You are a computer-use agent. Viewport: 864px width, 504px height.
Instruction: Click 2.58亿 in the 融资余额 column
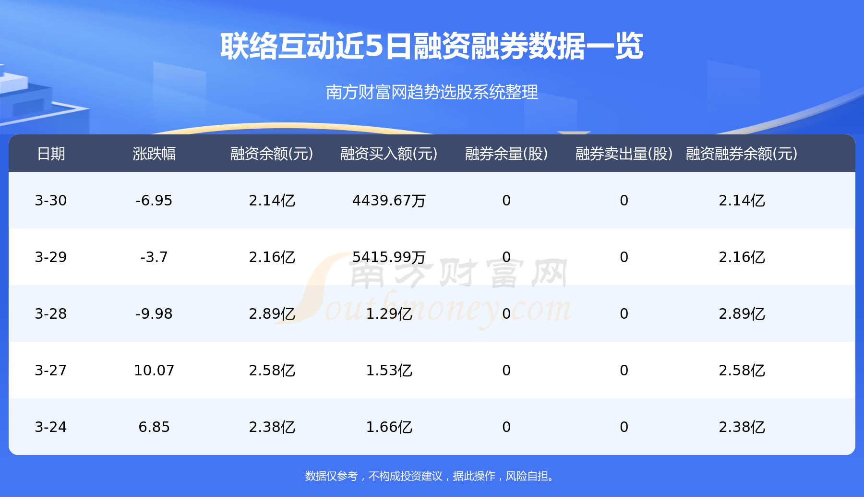point(272,370)
